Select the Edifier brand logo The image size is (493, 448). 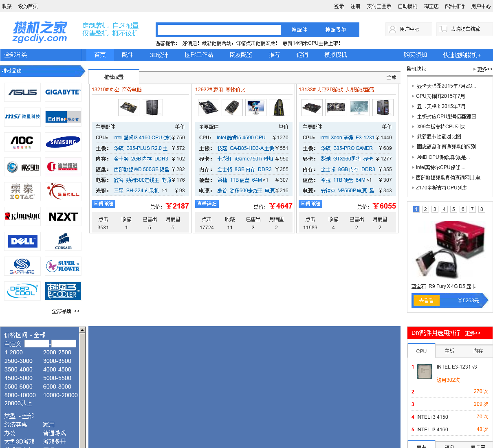63,117
